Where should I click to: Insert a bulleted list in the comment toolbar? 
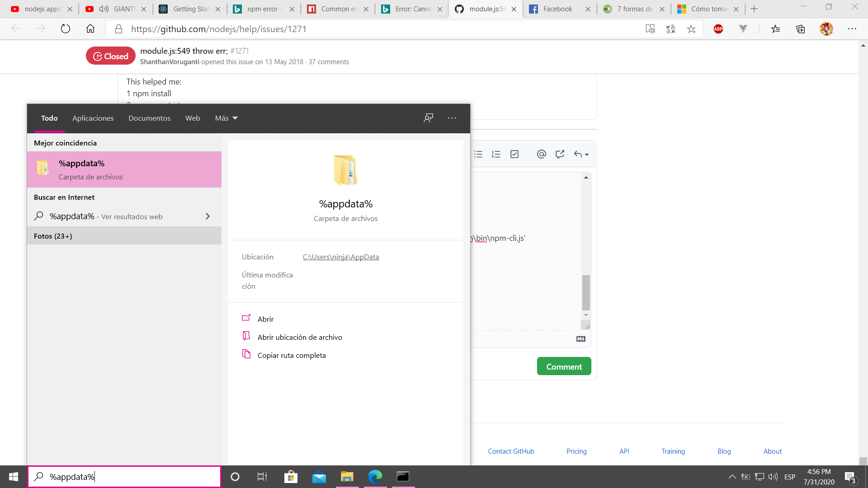coord(478,154)
